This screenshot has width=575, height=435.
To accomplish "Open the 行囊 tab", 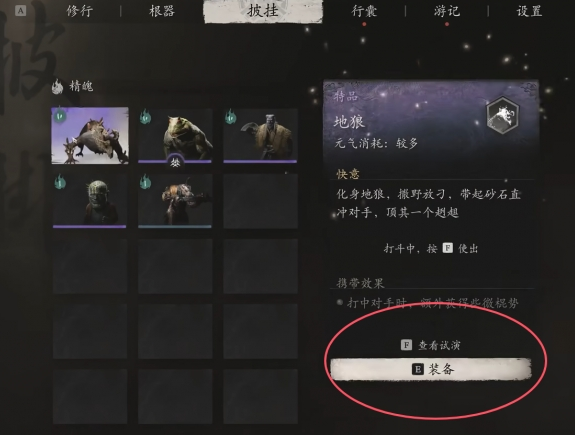I will click(x=364, y=11).
